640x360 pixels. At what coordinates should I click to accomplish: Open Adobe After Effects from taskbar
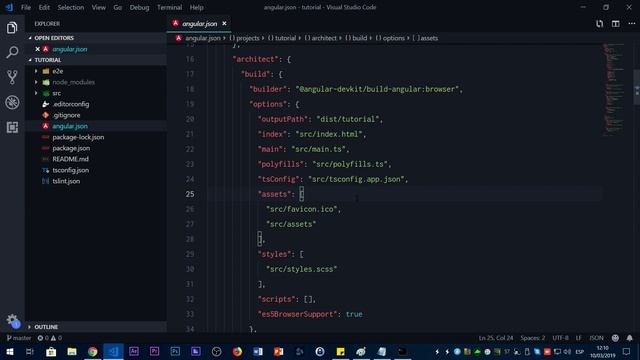(x=134, y=351)
